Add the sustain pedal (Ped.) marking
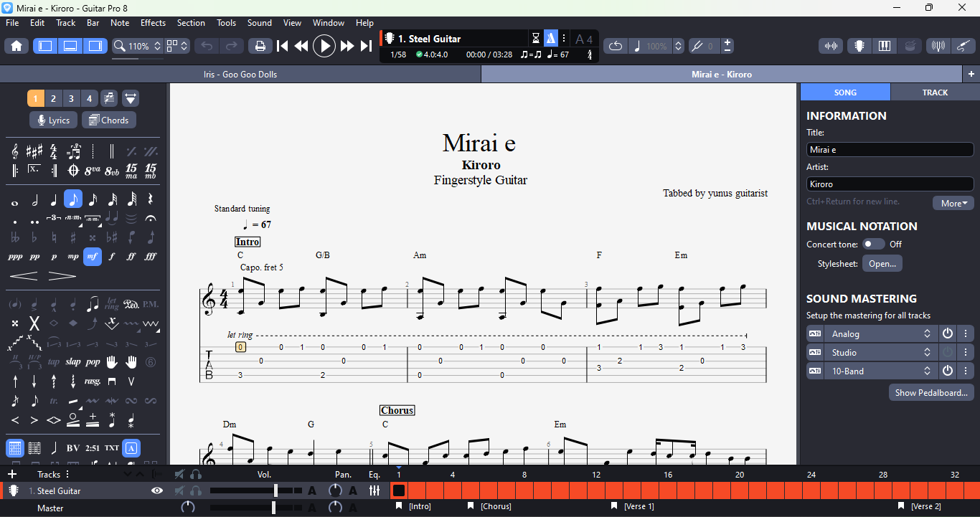This screenshot has width=980, height=517. point(131,304)
